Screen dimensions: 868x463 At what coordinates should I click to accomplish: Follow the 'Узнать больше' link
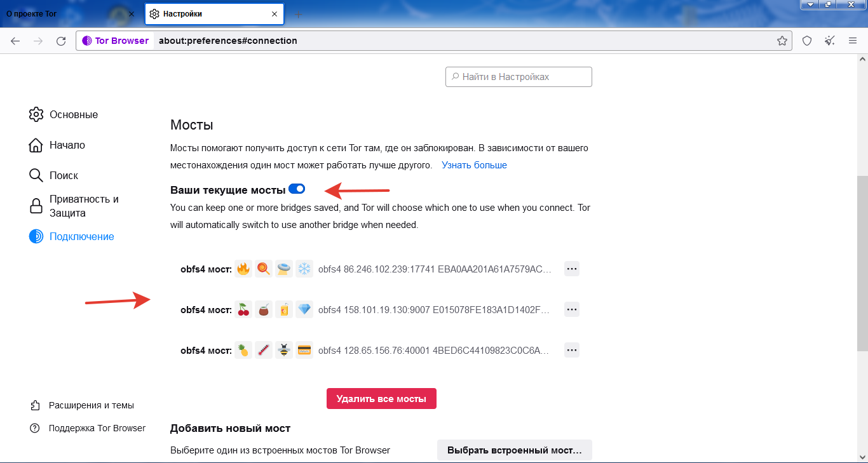point(474,165)
